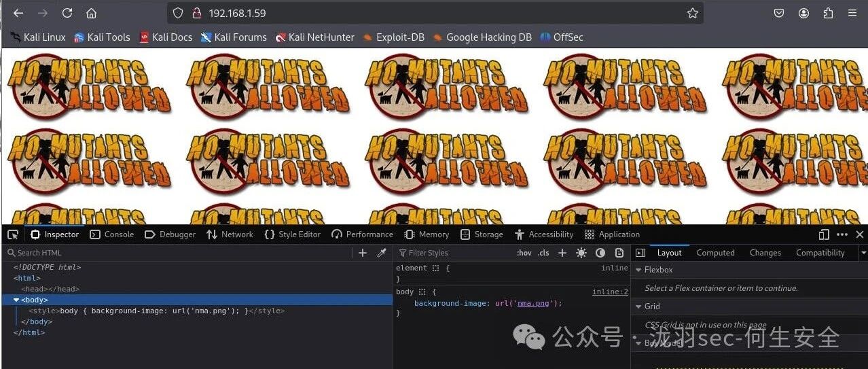
Task: Select the Layout sidebar tab
Action: pos(669,253)
